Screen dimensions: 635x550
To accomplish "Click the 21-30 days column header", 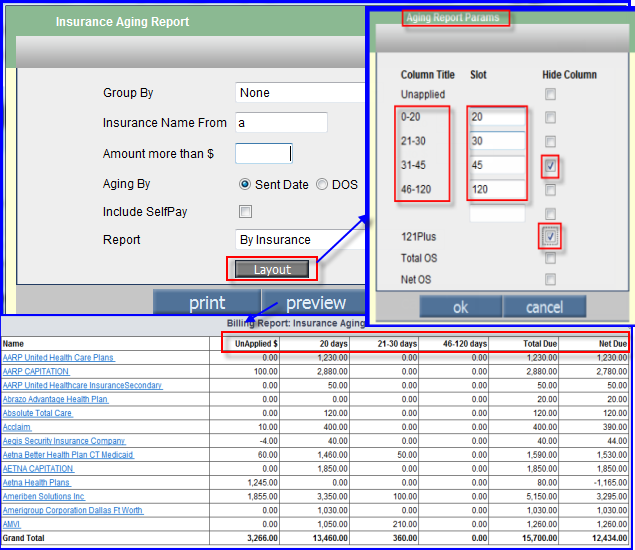I will (x=397, y=344).
